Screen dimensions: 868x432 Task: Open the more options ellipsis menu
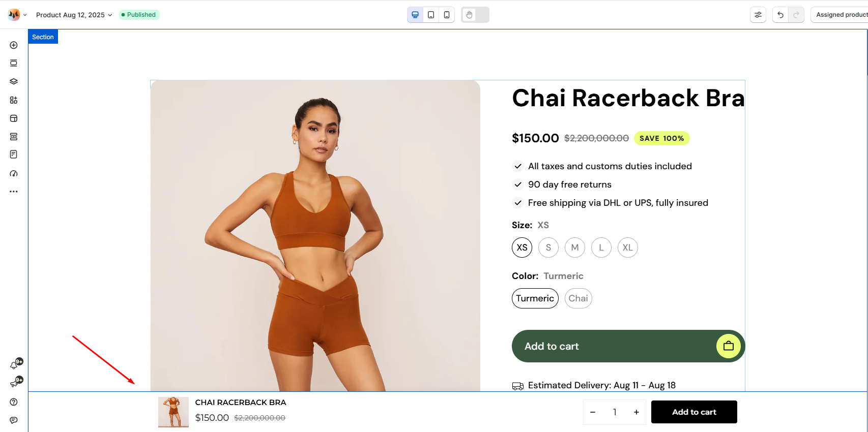[x=14, y=192]
